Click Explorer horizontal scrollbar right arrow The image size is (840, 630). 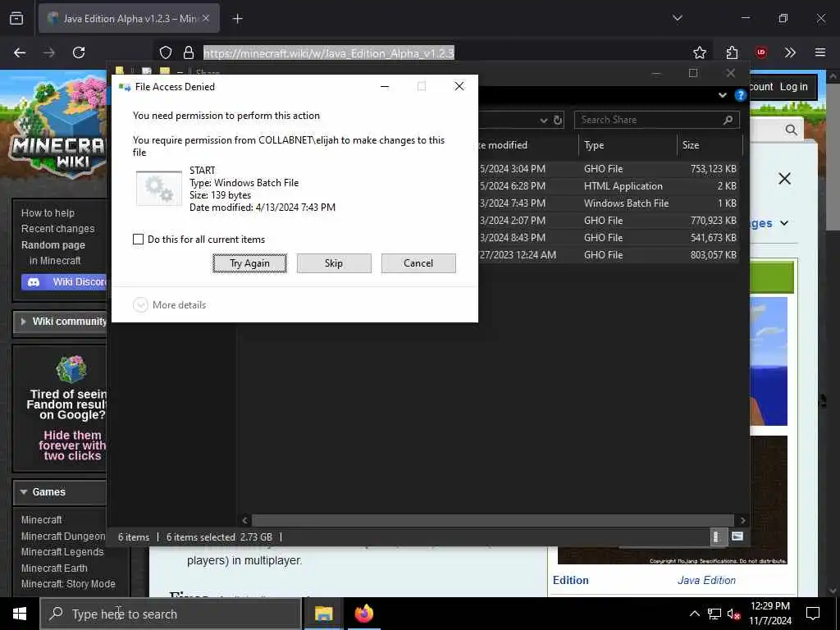click(x=742, y=520)
